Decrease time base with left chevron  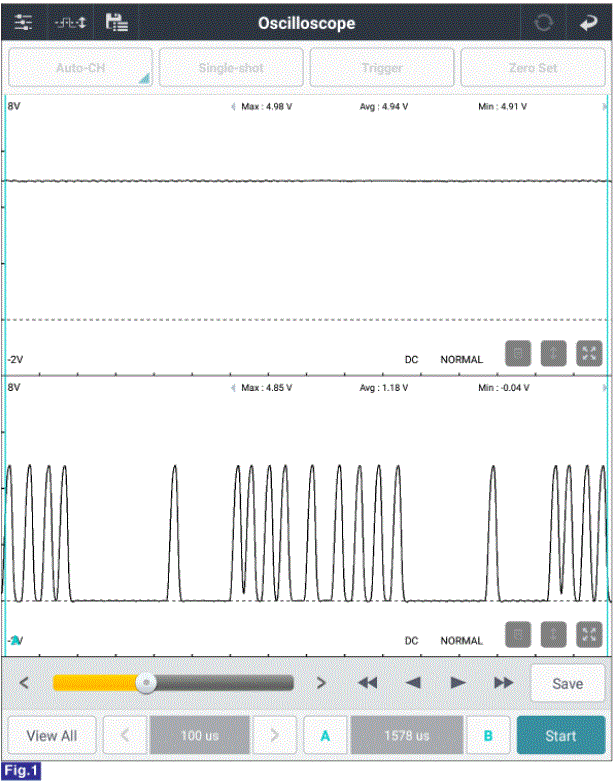tap(125, 736)
